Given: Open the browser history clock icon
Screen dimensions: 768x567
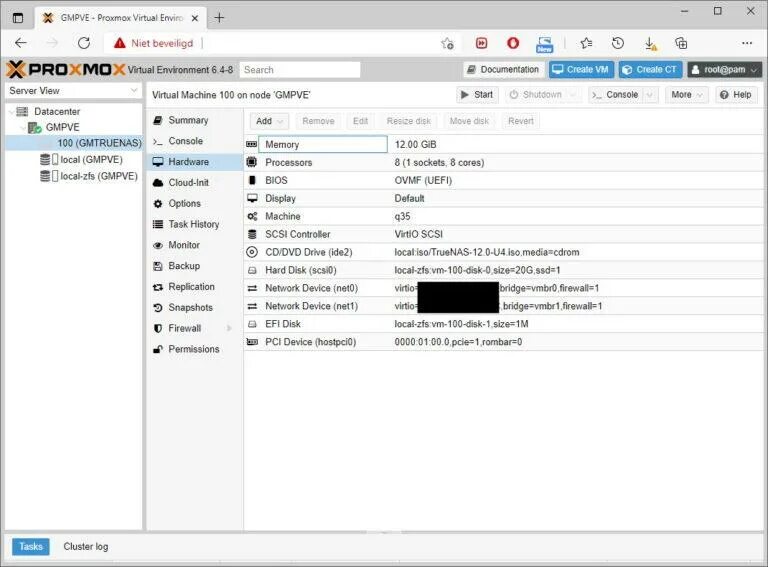Looking at the screenshot, I should pyautogui.click(x=618, y=43).
